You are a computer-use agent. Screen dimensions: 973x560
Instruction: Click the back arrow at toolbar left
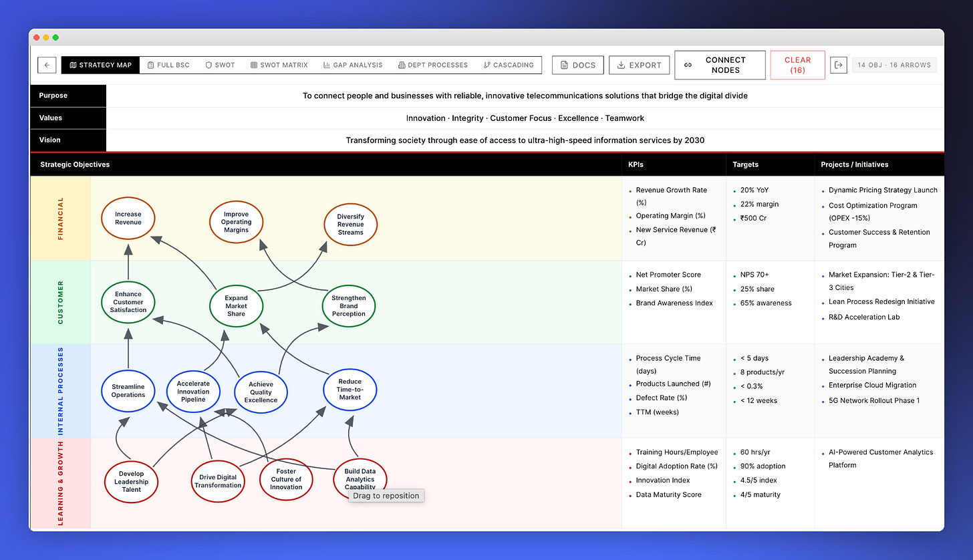tap(47, 65)
